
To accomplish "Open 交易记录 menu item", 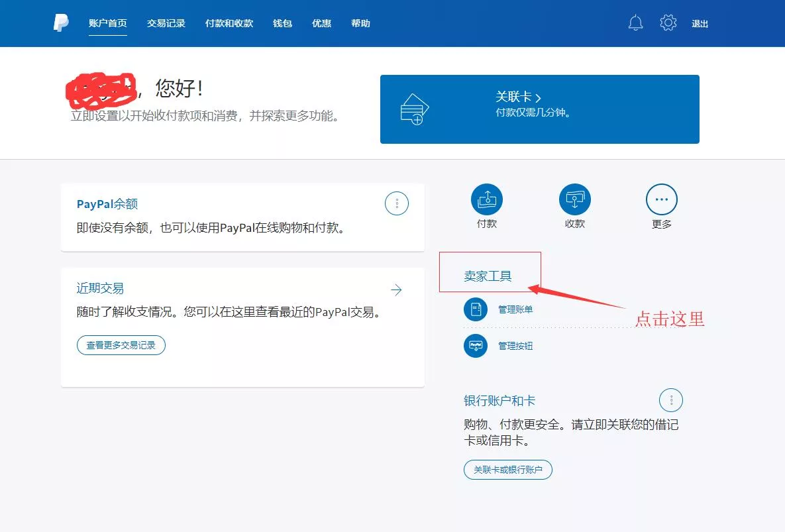I will click(x=166, y=24).
